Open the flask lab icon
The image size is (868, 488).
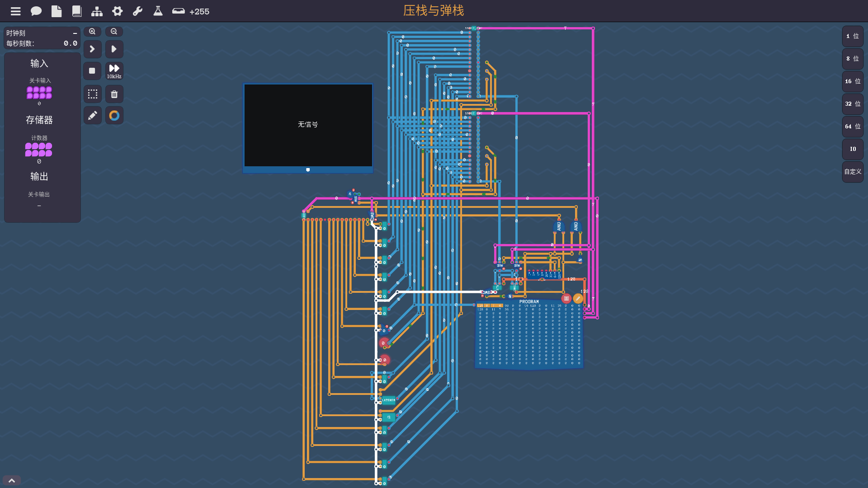coord(158,11)
